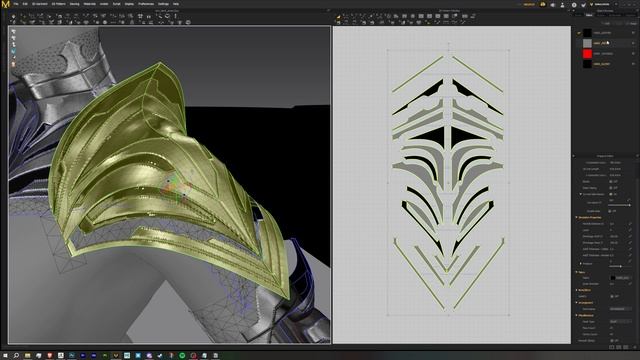
Task: Click the black fabric swatch in Property Editor
Action: click(x=613, y=278)
